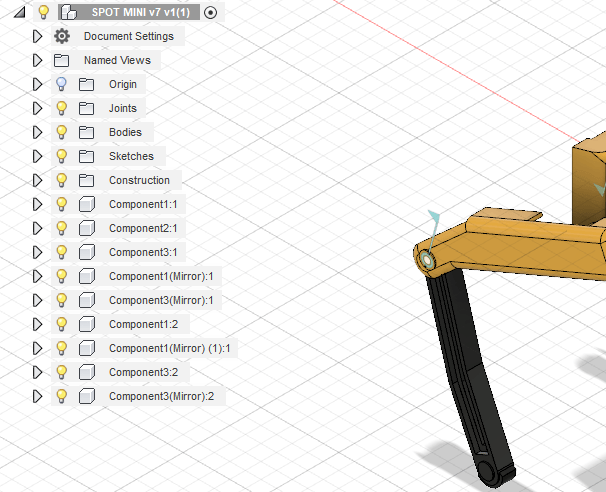Click the knee joint origin on the model
Screen dimensions: 606x492
[x=427, y=260]
